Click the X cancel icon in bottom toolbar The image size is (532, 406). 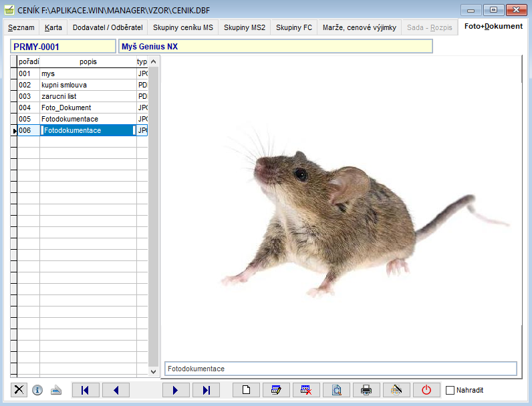click(19, 390)
